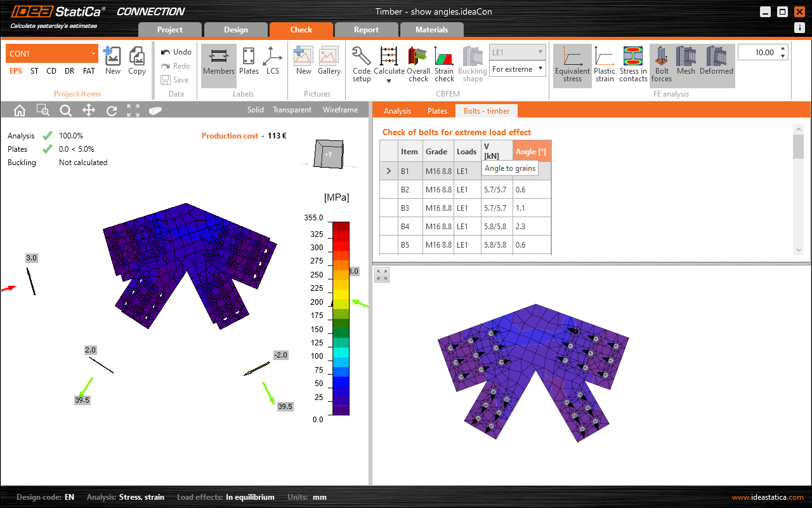
Task: Click the expand icon in results view
Action: pyautogui.click(x=382, y=274)
